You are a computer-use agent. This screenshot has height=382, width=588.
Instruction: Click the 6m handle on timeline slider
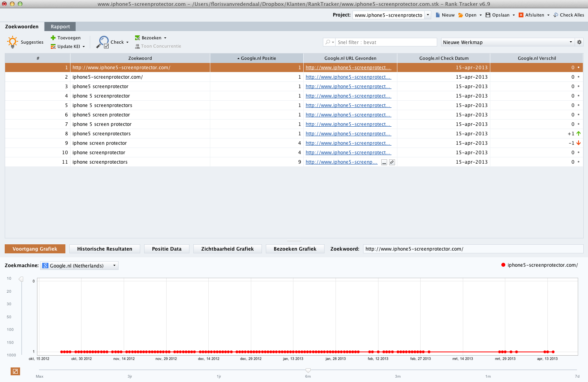pos(308,370)
